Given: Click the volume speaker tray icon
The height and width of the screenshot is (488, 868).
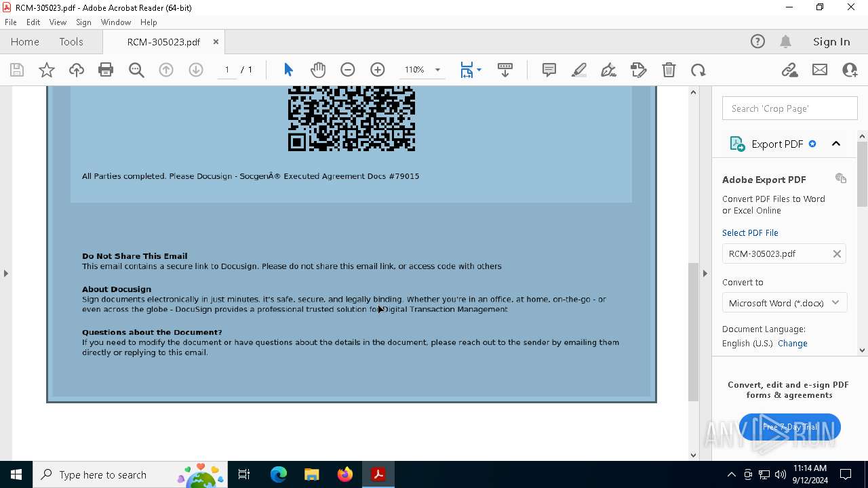Looking at the screenshot, I should tap(781, 474).
